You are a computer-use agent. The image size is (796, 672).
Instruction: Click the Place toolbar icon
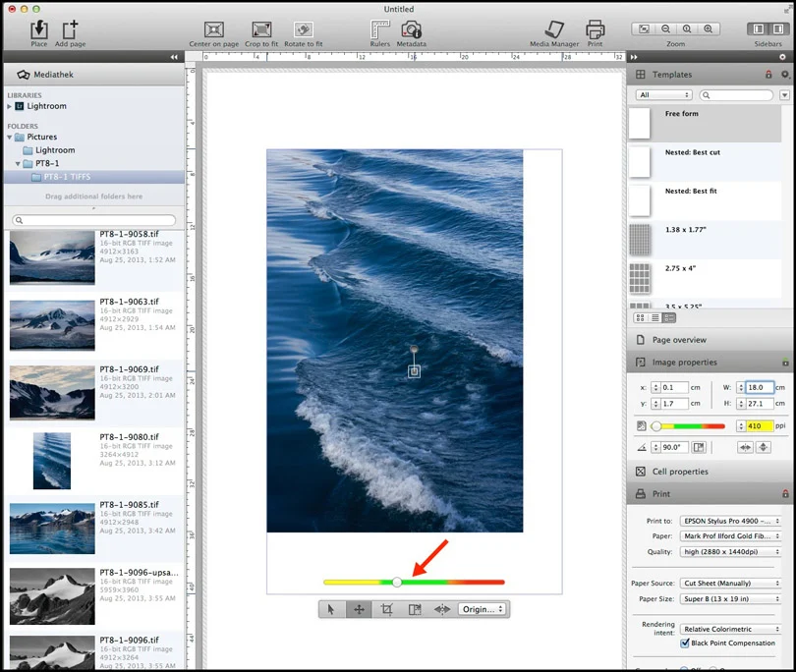coord(39,29)
